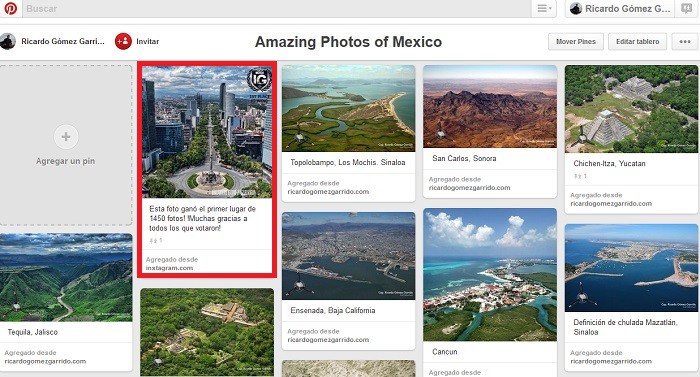Click the Editar tablero button

pos(638,41)
